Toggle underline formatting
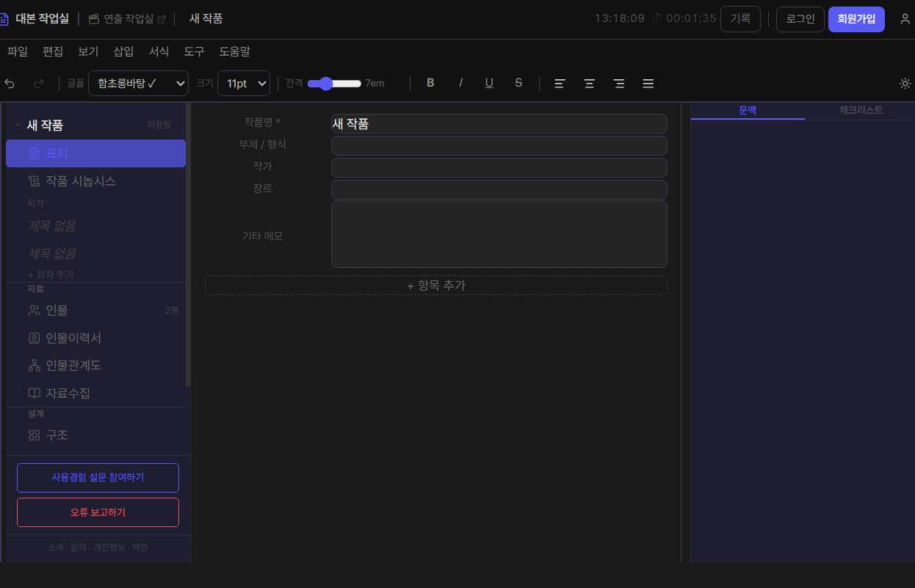Image resolution: width=915 pixels, height=588 pixels. (x=489, y=83)
